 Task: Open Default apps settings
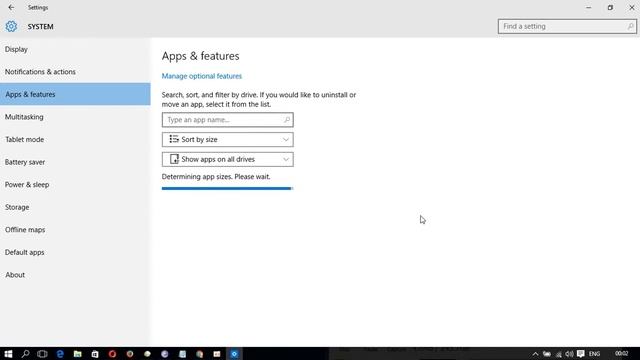pyautogui.click(x=75, y=252)
